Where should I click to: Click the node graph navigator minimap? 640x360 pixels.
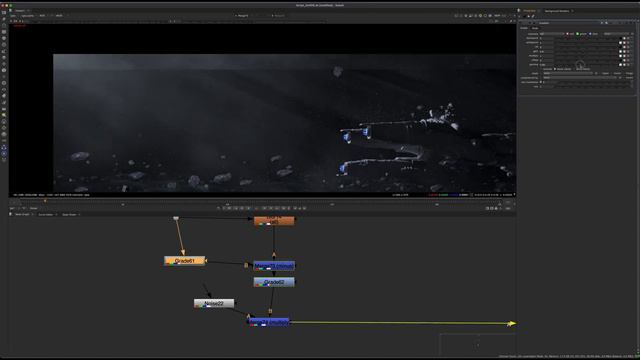[478, 345]
